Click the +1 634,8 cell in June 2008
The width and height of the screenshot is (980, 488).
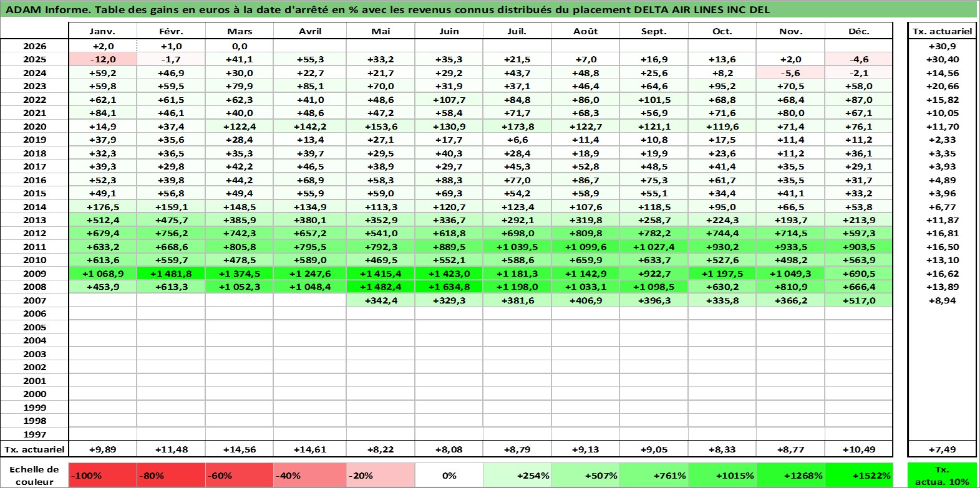coord(449,287)
